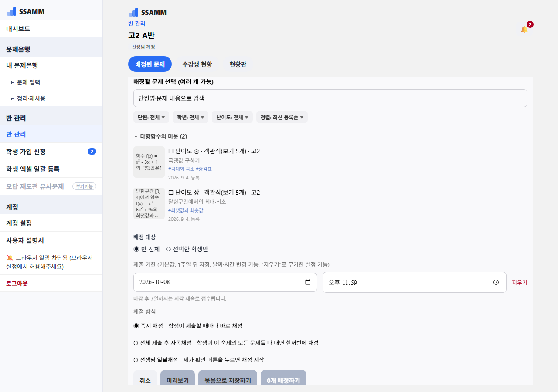This screenshot has height=392, width=558.
Task: Collapse the 다항함수의 미분 (2) group
Action: point(160,136)
